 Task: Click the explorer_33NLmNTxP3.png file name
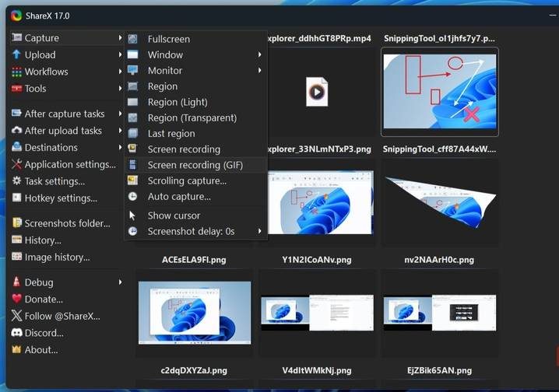[x=319, y=149]
